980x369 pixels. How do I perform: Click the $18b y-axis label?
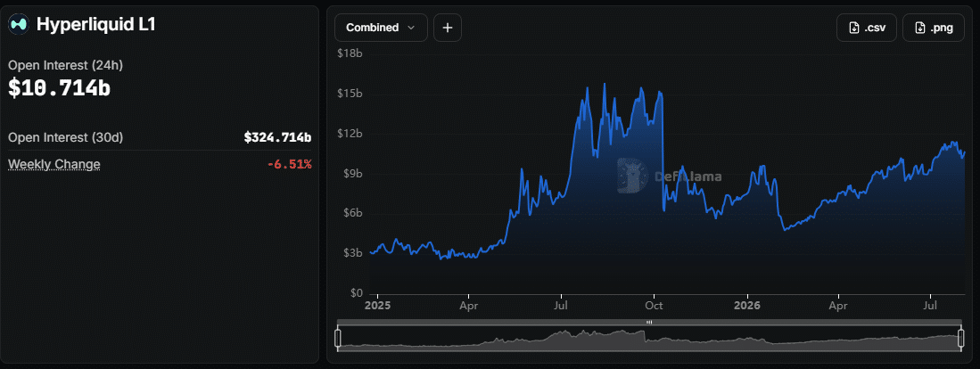pos(350,53)
